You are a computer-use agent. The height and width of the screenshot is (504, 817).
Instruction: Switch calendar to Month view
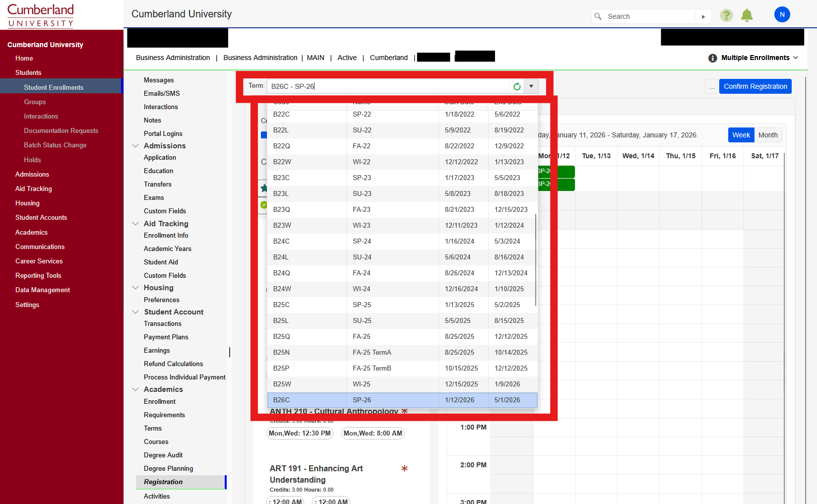(768, 135)
